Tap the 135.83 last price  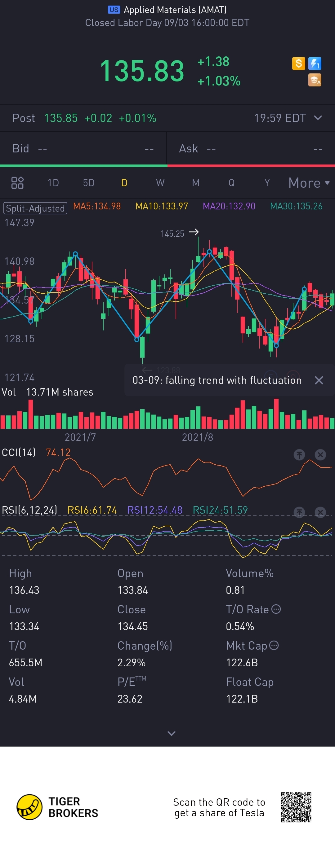tap(142, 71)
